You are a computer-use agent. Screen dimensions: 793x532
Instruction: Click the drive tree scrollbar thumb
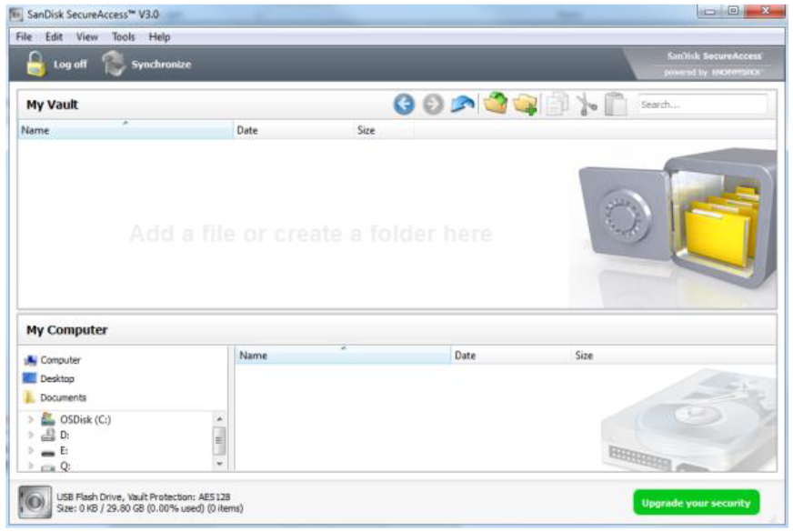point(219,440)
